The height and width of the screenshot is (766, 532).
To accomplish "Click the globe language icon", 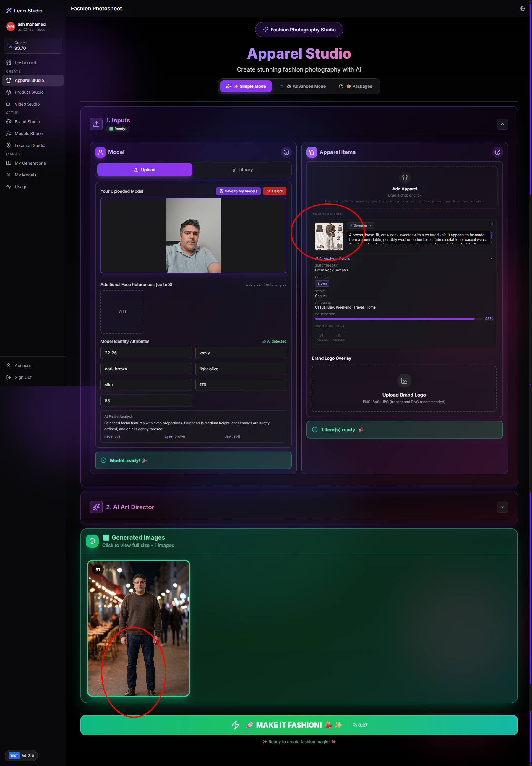I will tap(522, 9).
